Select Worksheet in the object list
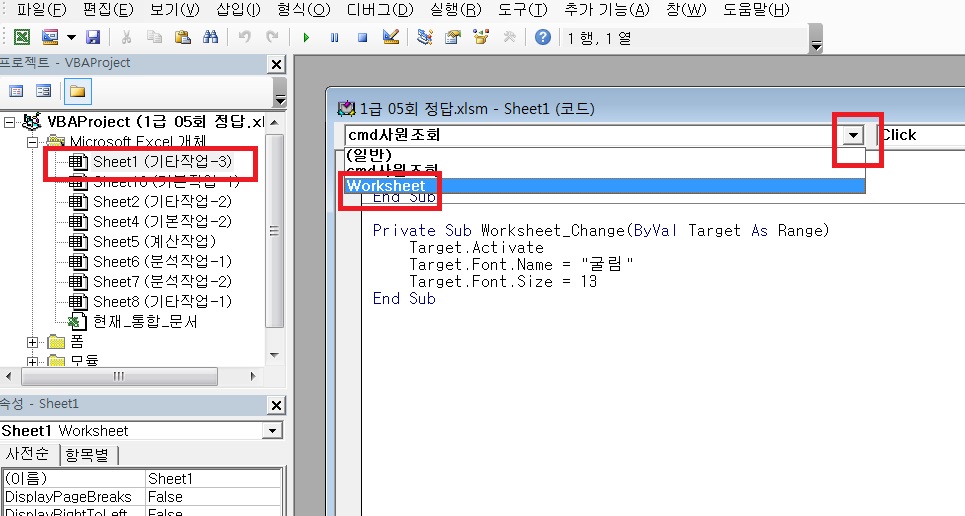This screenshot has height=516, width=965. point(386,186)
